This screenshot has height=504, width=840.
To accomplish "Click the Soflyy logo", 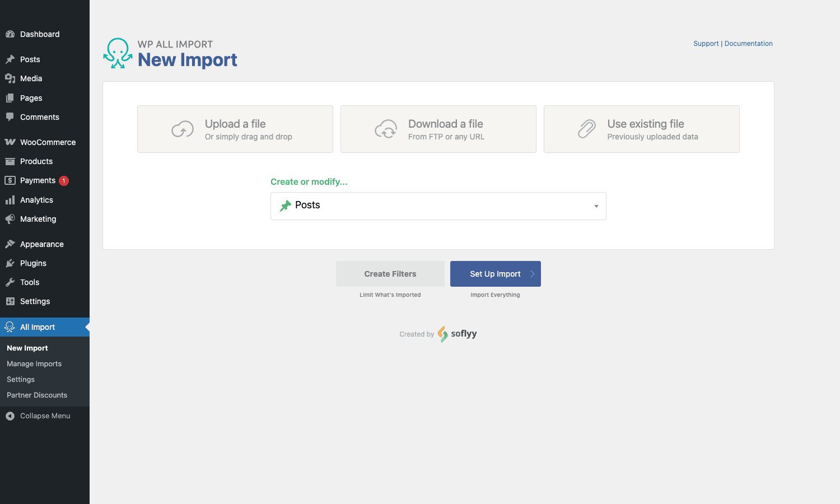I will [x=457, y=334].
